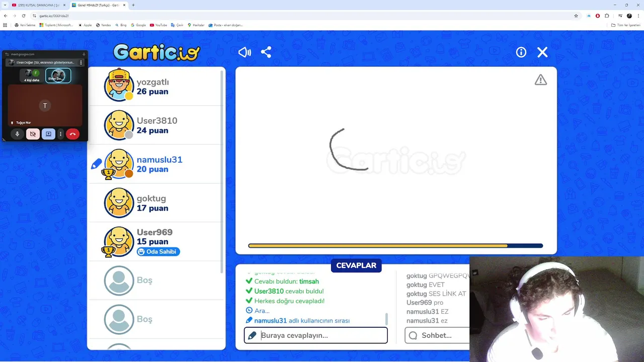Open the media controls icon

(x=620, y=16)
